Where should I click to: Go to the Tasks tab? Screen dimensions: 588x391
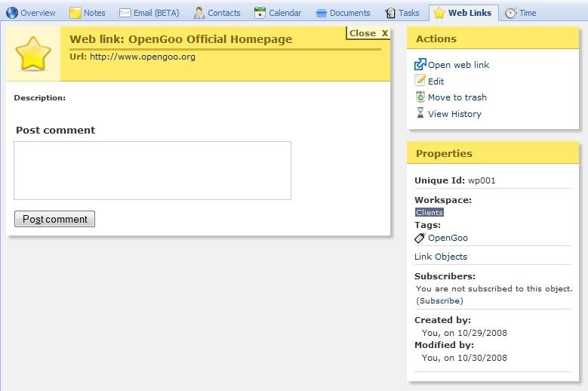pos(402,13)
